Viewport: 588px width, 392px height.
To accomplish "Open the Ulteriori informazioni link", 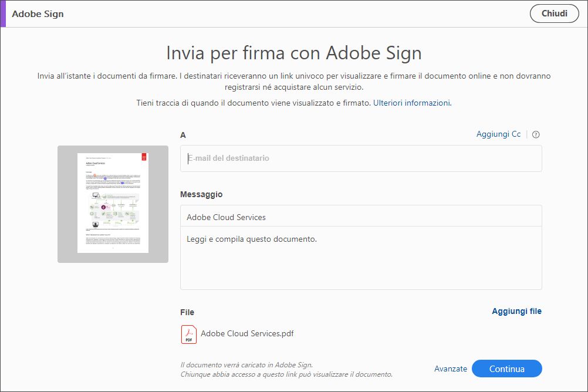I will (412, 103).
